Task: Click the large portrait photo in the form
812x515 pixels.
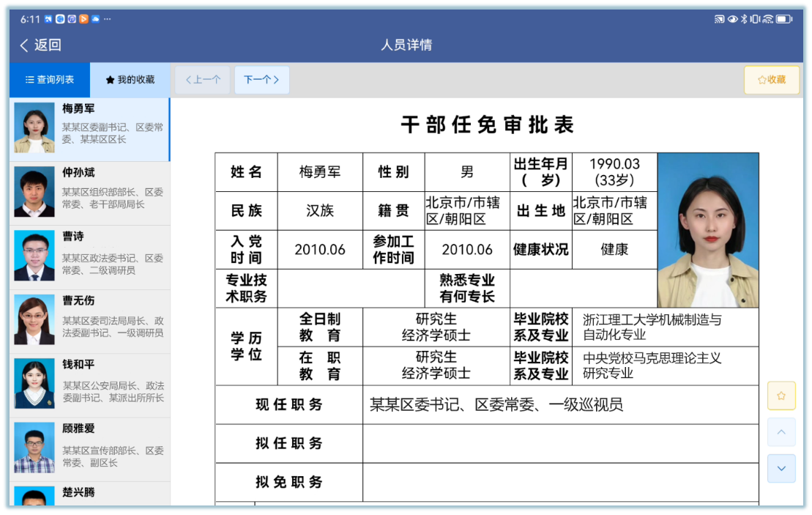Action: (x=708, y=230)
